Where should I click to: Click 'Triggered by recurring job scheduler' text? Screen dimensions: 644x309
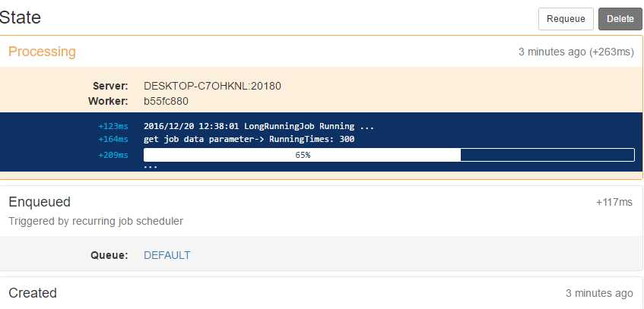pyautogui.click(x=96, y=221)
